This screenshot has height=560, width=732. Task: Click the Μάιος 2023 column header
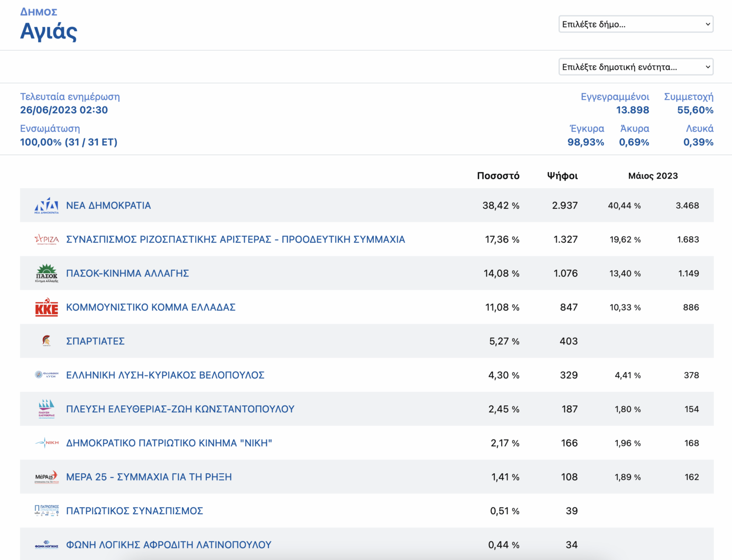click(x=653, y=176)
